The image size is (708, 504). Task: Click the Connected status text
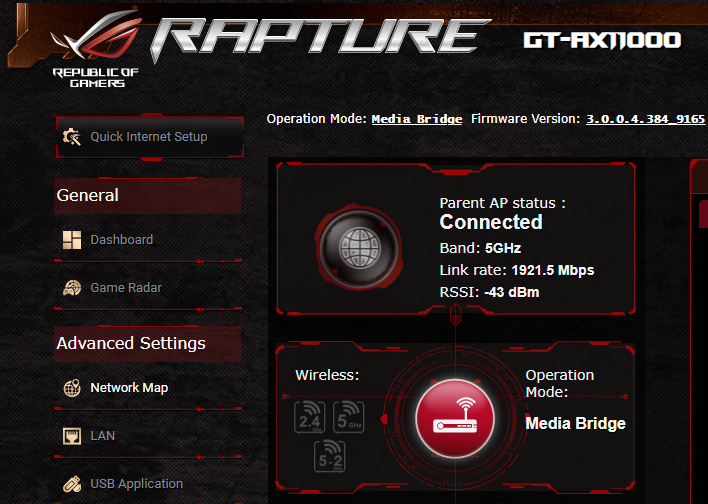pos(491,223)
